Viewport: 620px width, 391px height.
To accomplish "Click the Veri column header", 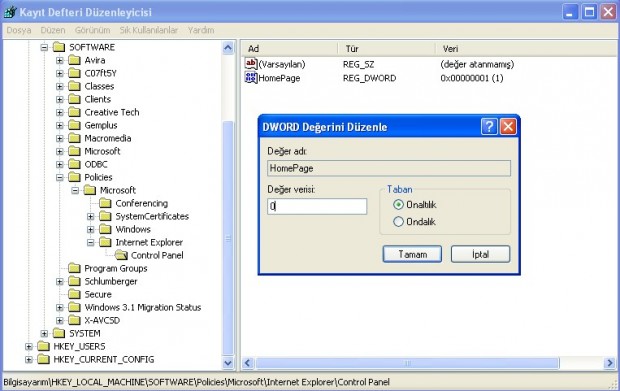I will 527,49.
